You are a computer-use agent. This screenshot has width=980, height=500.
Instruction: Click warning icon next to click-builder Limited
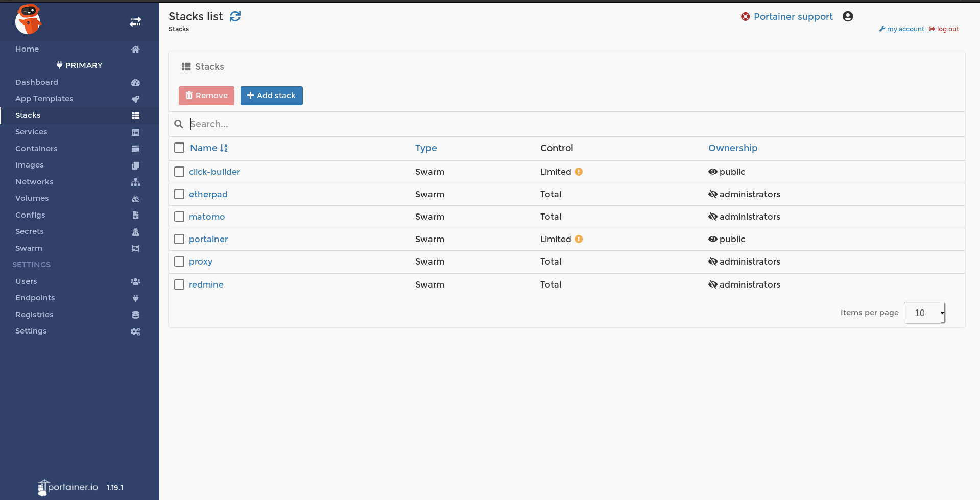579,172
